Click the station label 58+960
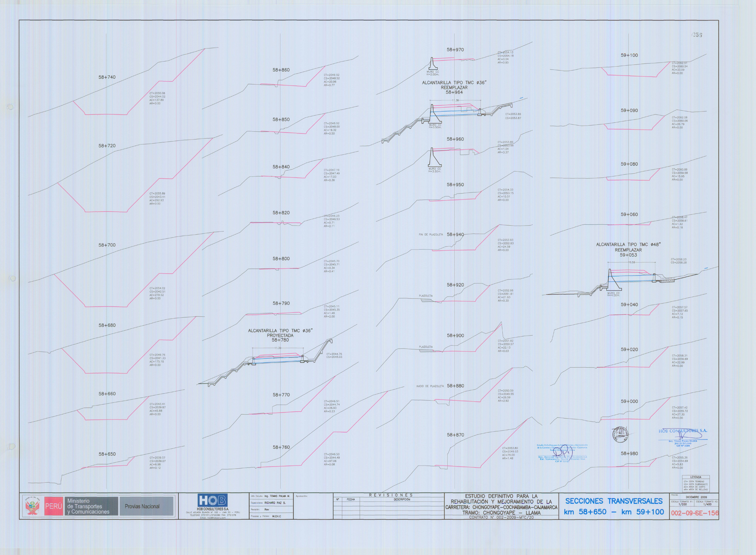This screenshot has height=555, width=756. coord(455,139)
